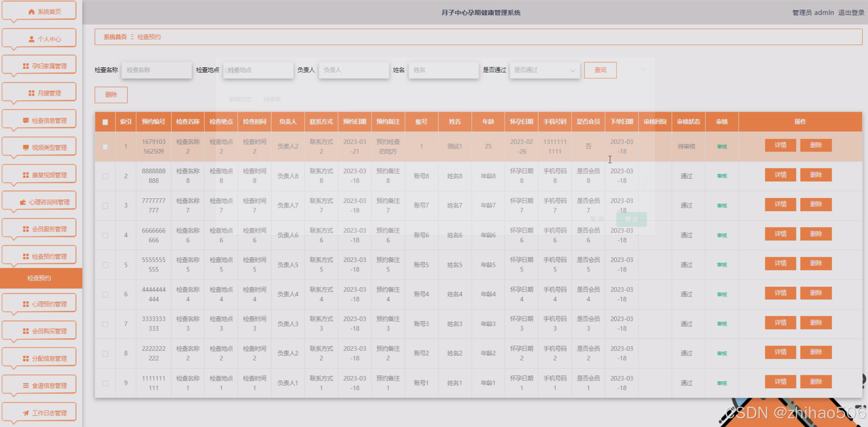
Task: Click the grid icon beside 孕妇家属管理
Action: pyautogui.click(x=26, y=66)
